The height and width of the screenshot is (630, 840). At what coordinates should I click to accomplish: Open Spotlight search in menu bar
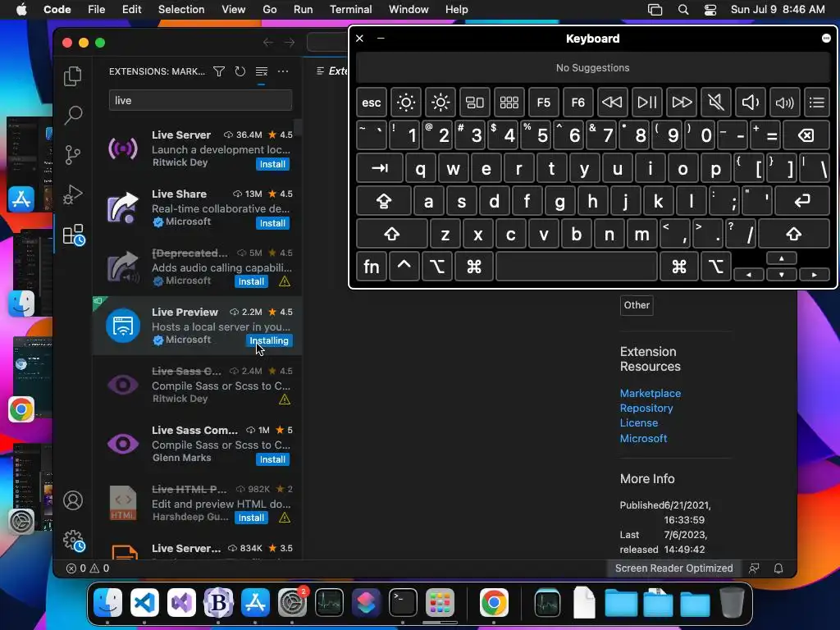(x=683, y=10)
